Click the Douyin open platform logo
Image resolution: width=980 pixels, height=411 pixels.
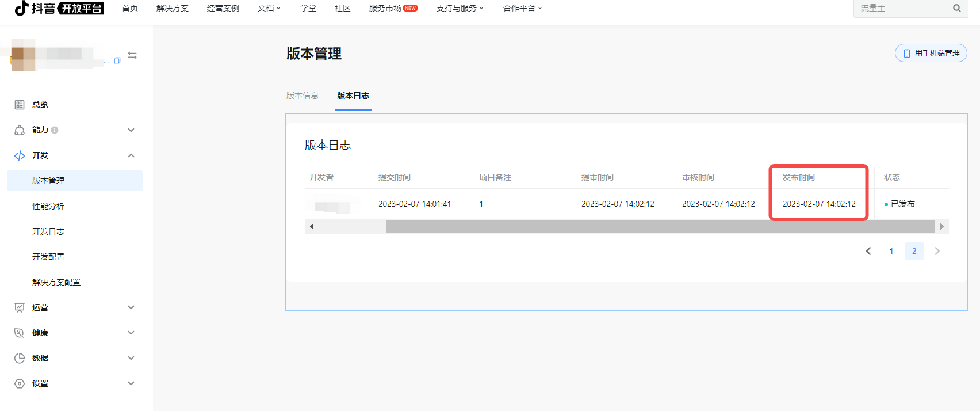click(x=59, y=8)
